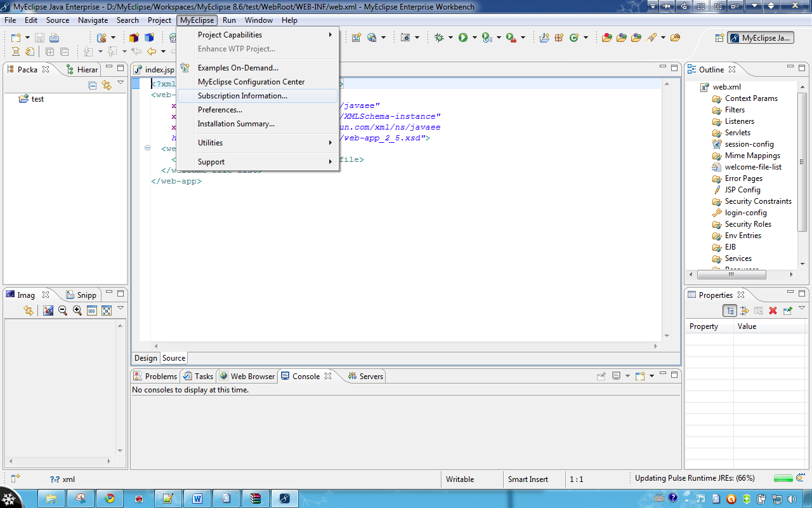Select the test project in Package Explorer
Screen dimensions: 812x508
(x=37, y=98)
